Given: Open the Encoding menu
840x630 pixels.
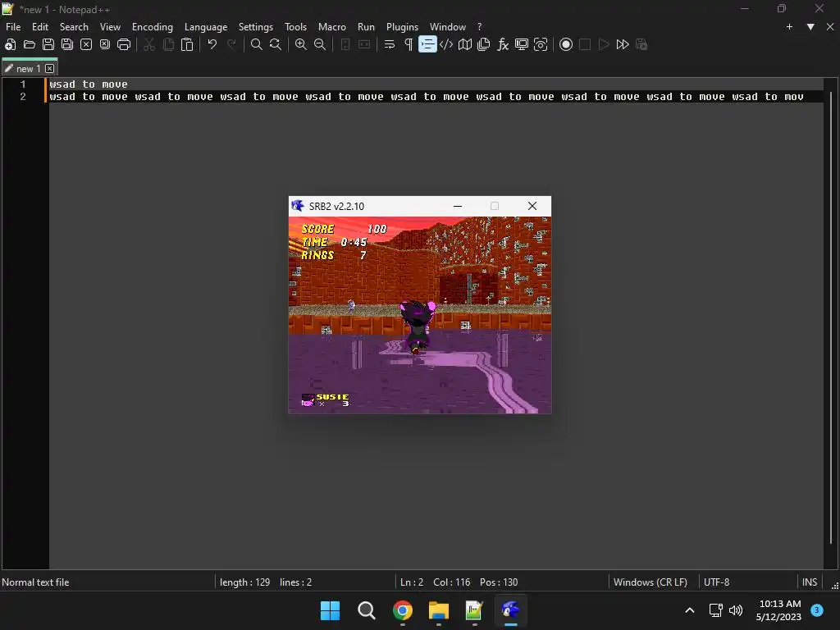Looking at the screenshot, I should [153, 27].
